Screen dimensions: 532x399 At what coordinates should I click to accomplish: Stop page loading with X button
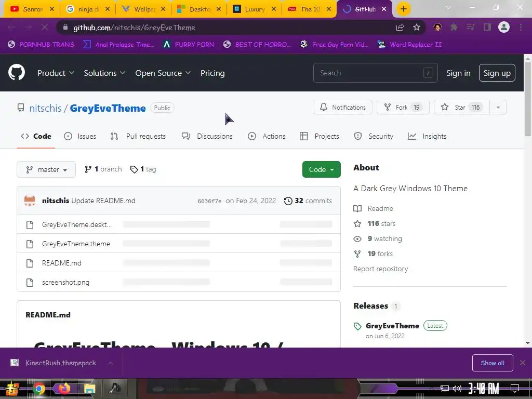click(45, 28)
